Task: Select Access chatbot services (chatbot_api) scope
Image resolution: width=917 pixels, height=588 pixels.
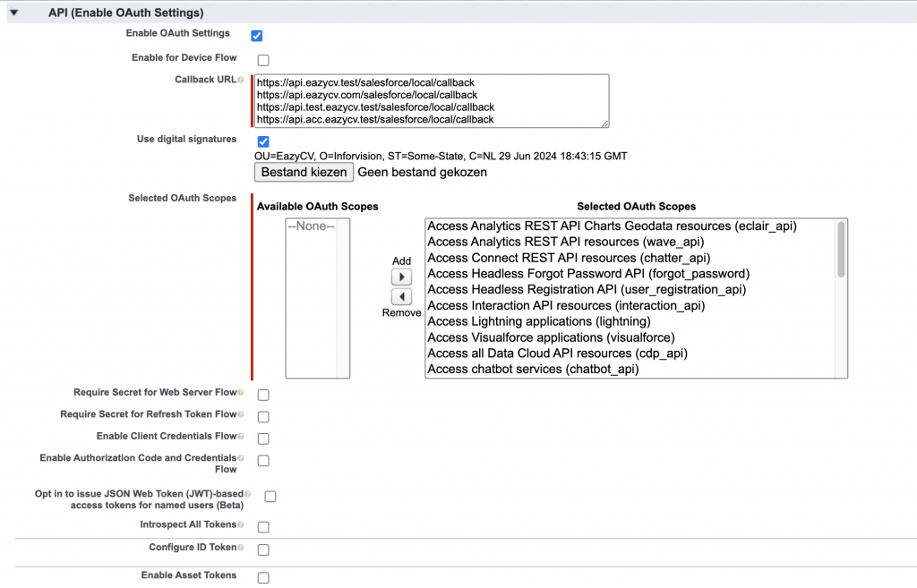Action: [533, 369]
